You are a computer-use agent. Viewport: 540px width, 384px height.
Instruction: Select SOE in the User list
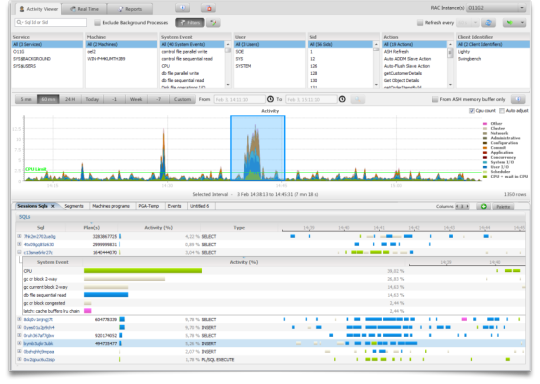click(269, 52)
